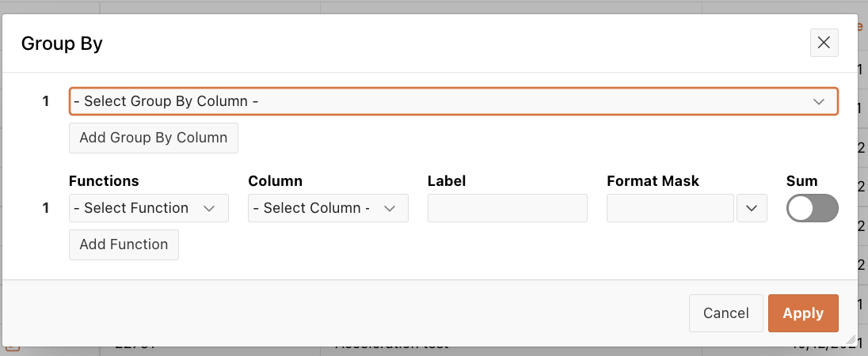Click into the Format Mask input field
The height and width of the screenshot is (356, 868).
point(670,208)
